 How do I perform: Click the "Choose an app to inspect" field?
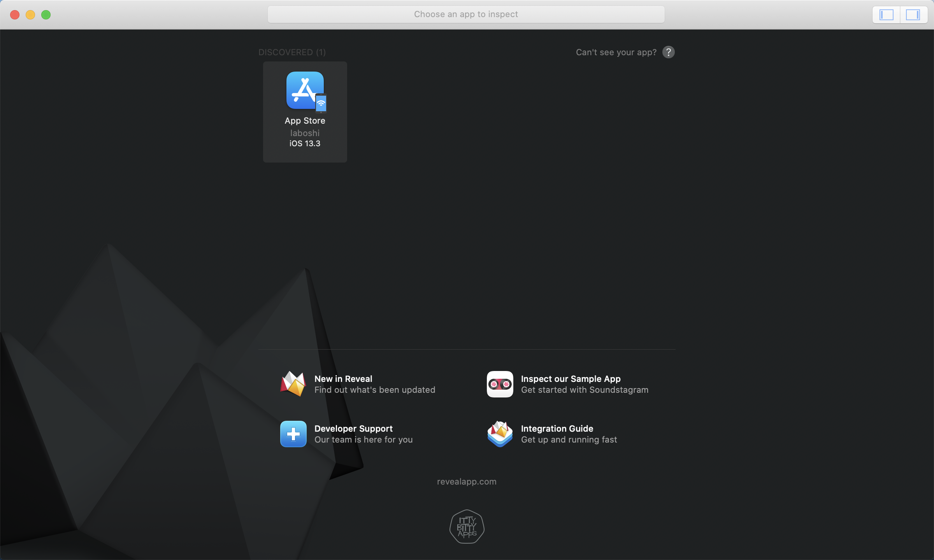click(466, 14)
